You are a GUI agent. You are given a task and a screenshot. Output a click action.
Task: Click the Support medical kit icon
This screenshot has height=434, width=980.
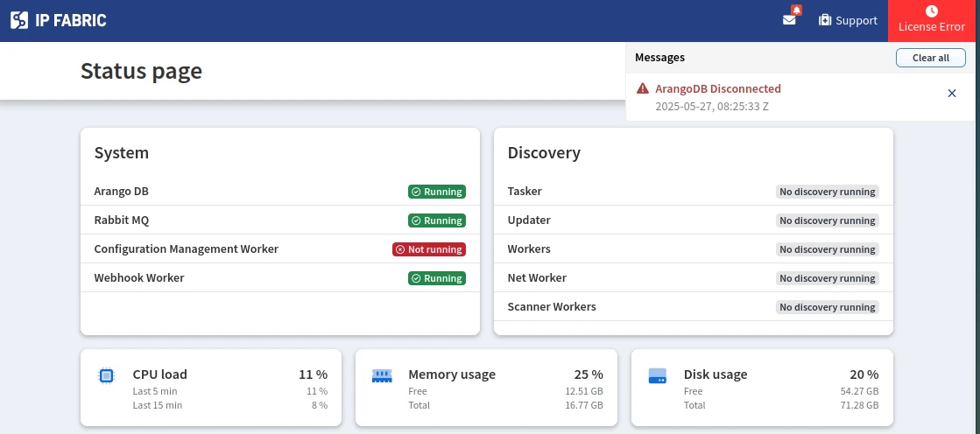(825, 20)
